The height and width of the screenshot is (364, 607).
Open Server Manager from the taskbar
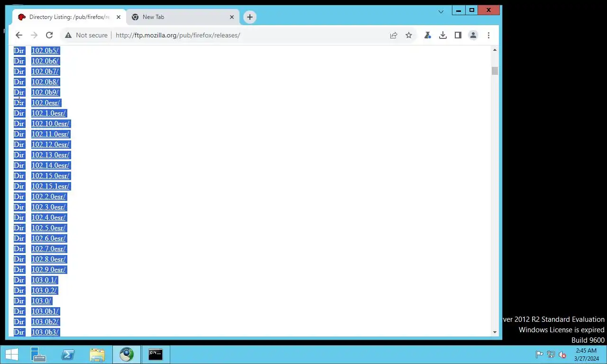tap(38, 355)
